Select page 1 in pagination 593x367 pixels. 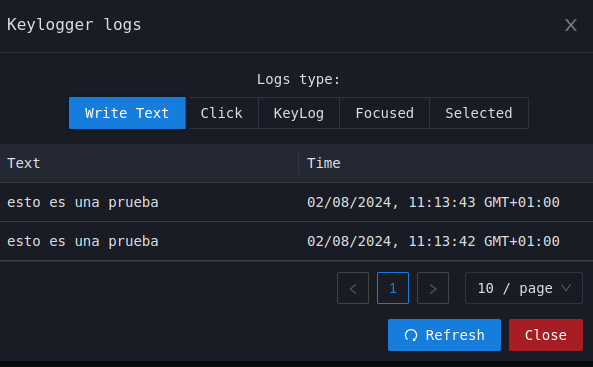pos(393,288)
